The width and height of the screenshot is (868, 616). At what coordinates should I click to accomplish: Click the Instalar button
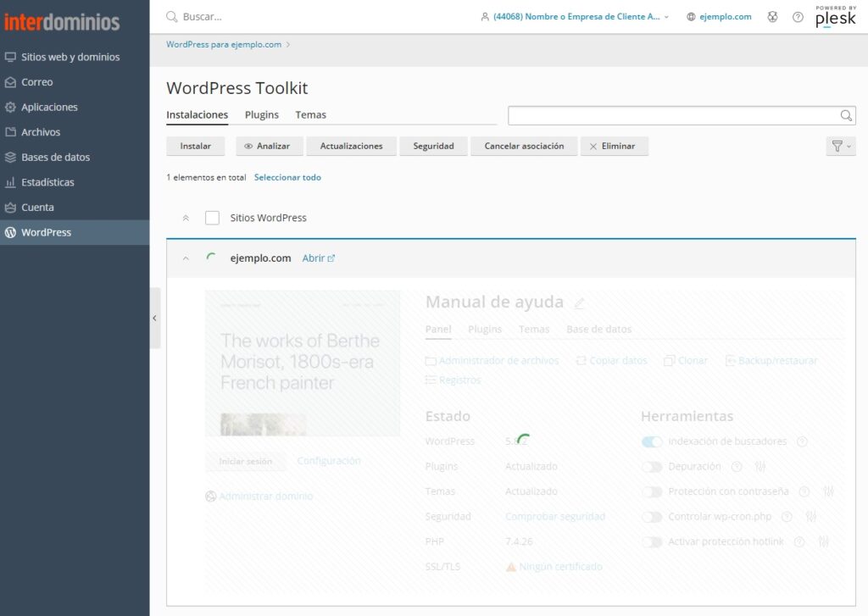(196, 146)
